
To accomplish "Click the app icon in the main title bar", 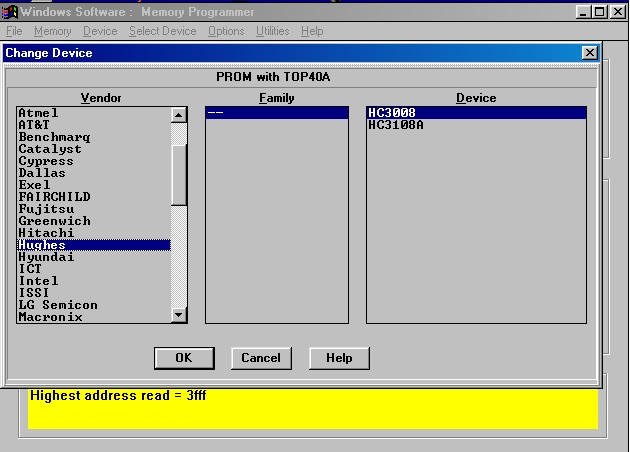I will (9, 12).
